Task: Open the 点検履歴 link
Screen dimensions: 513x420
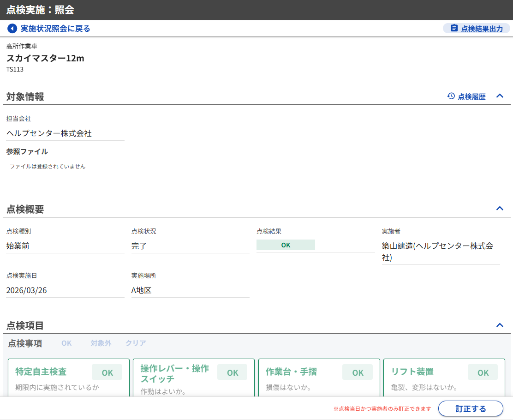Action: click(x=471, y=96)
